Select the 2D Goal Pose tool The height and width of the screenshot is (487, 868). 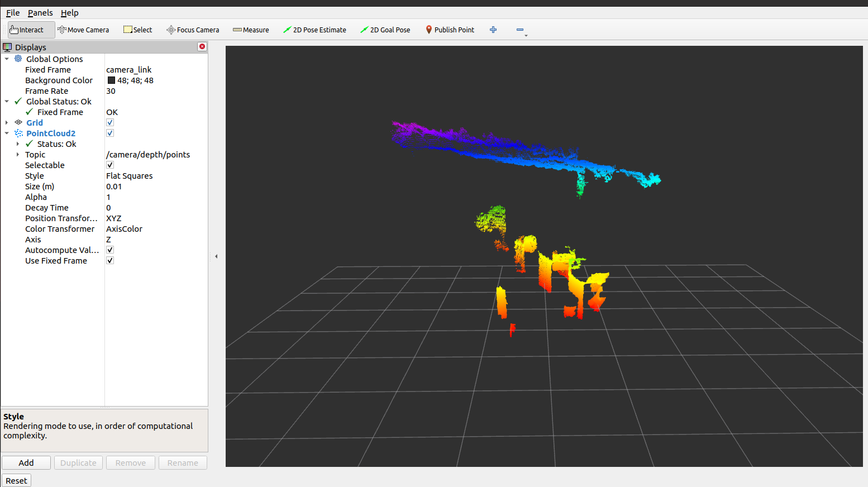(385, 30)
